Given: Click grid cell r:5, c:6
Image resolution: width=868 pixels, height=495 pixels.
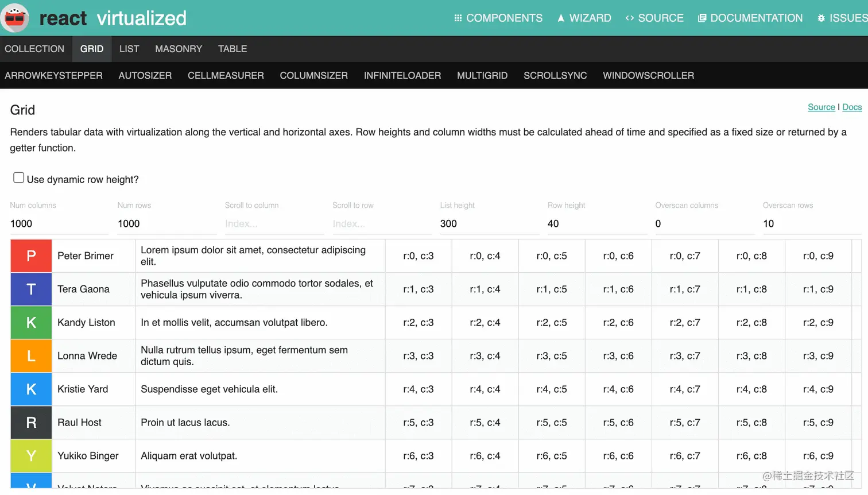Looking at the screenshot, I should click(x=618, y=423).
